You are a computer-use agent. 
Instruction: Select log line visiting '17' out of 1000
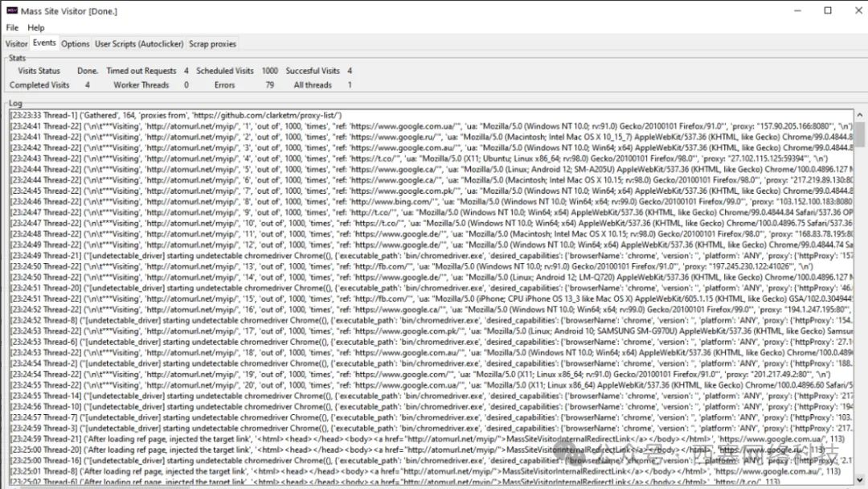tap(432, 331)
